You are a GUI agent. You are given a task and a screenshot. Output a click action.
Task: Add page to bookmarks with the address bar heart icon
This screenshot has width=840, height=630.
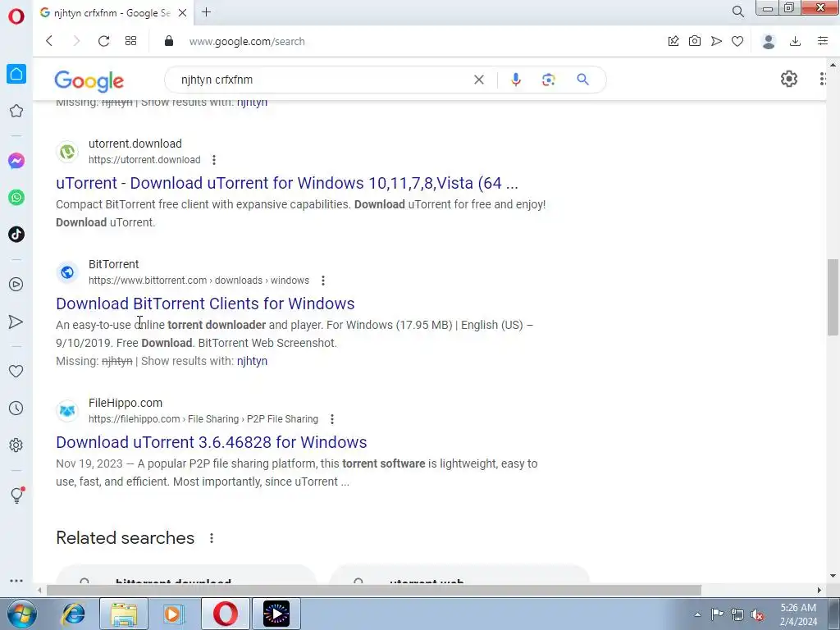click(x=737, y=41)
